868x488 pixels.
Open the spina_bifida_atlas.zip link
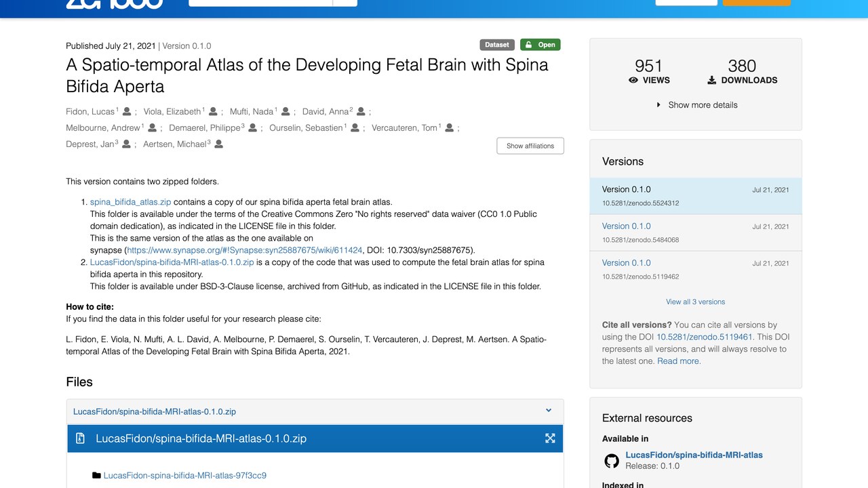pyautogui.click(x=130, y=202)
